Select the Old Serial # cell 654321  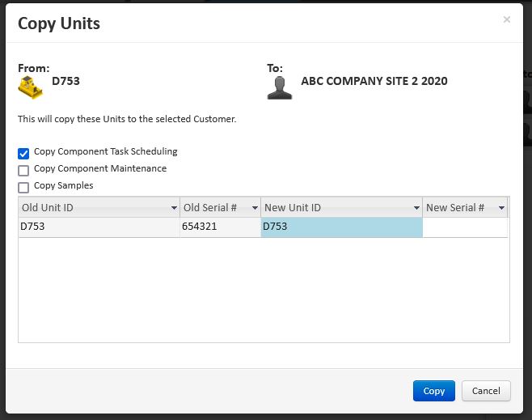pos(220,227)
